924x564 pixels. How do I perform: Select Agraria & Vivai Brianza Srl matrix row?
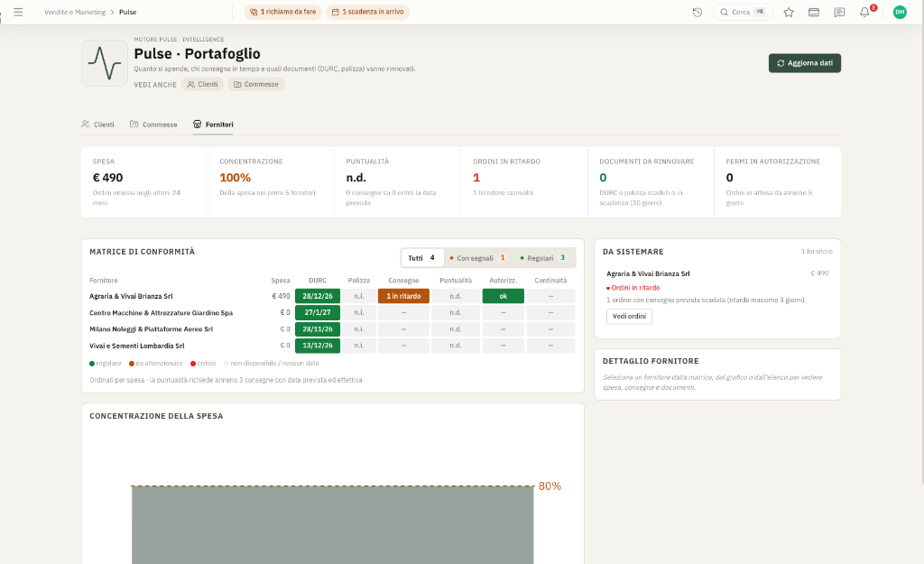point(332,296)
